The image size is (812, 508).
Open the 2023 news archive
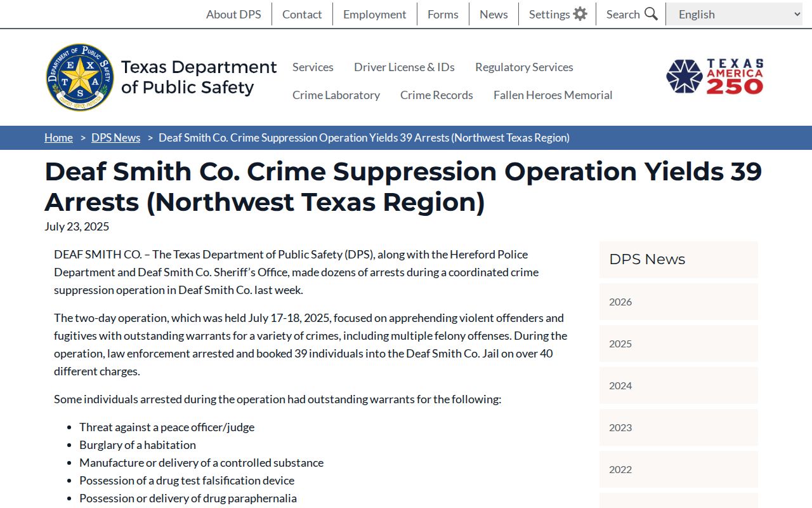pyautogui.click(x=679, y=427)
